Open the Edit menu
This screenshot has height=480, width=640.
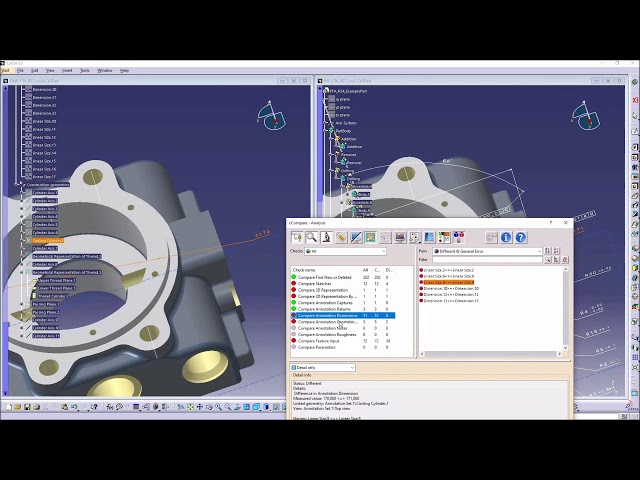tap(35, 70)
